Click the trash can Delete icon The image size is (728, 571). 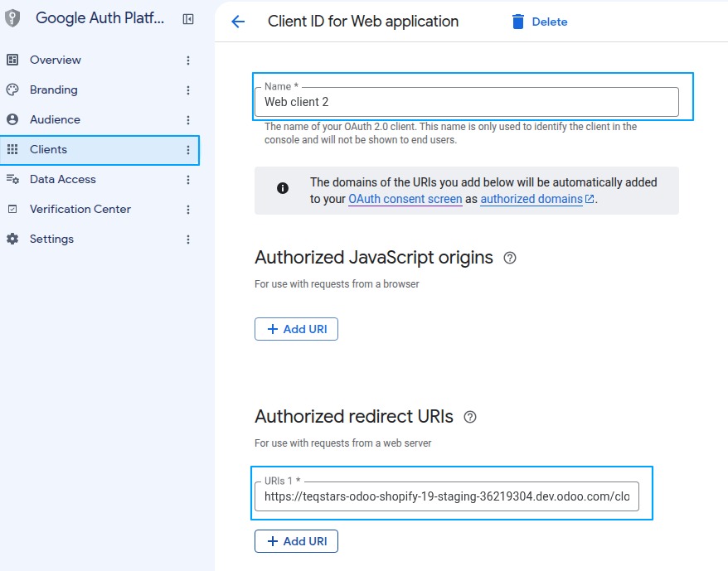(x=518, y=22)
